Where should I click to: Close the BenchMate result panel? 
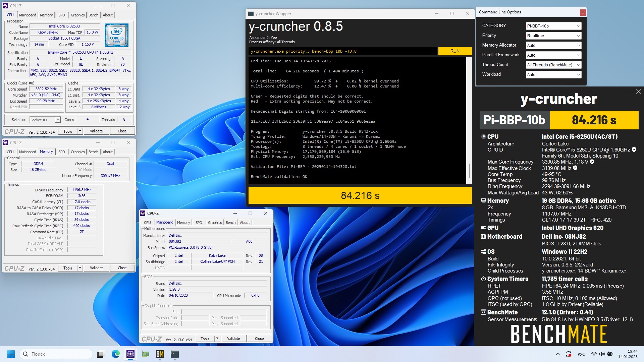tap(638, 92)
